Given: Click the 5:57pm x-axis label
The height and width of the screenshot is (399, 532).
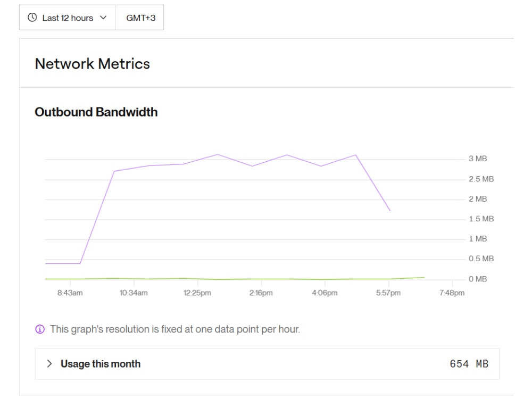Looking at the screenshot, I should pyautogui.click(x=388, y=293).
